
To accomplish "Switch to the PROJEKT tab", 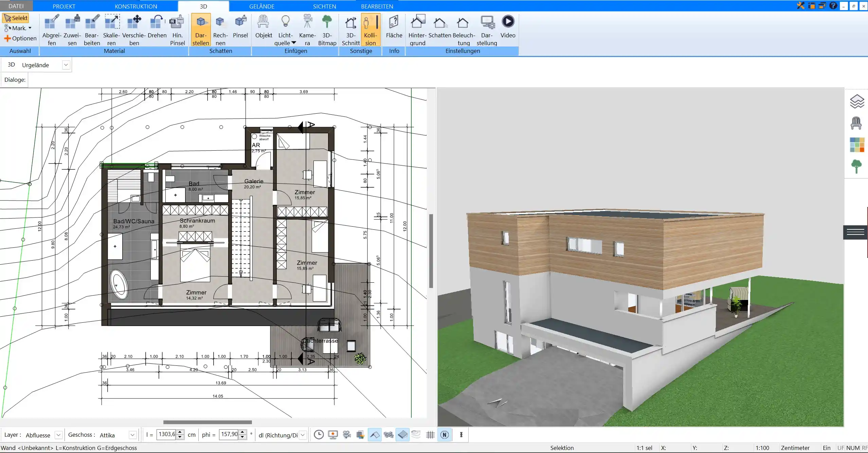I will [x=64, y=6].
